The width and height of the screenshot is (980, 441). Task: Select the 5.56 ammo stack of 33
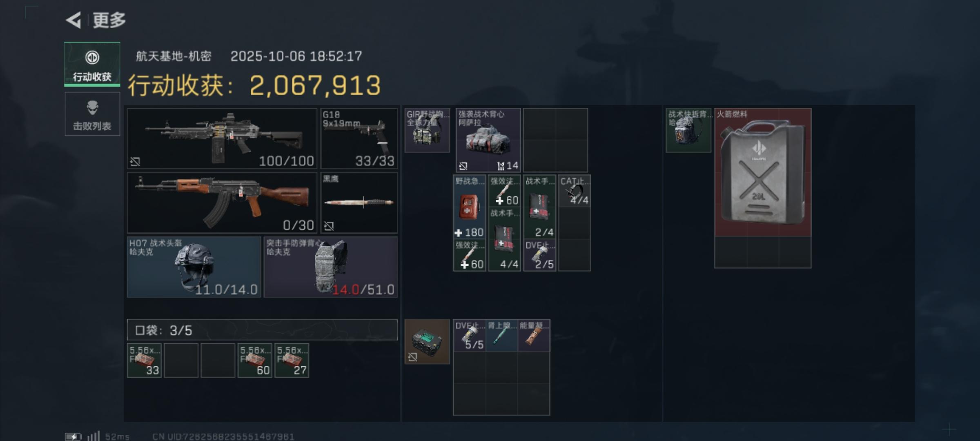click(144, 361)
